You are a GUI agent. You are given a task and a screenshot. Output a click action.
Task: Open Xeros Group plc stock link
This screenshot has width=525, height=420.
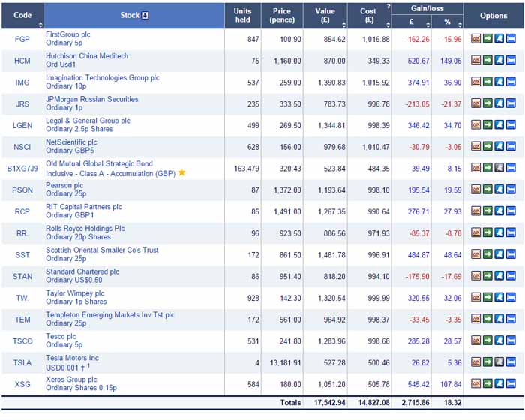click(71, 379)
